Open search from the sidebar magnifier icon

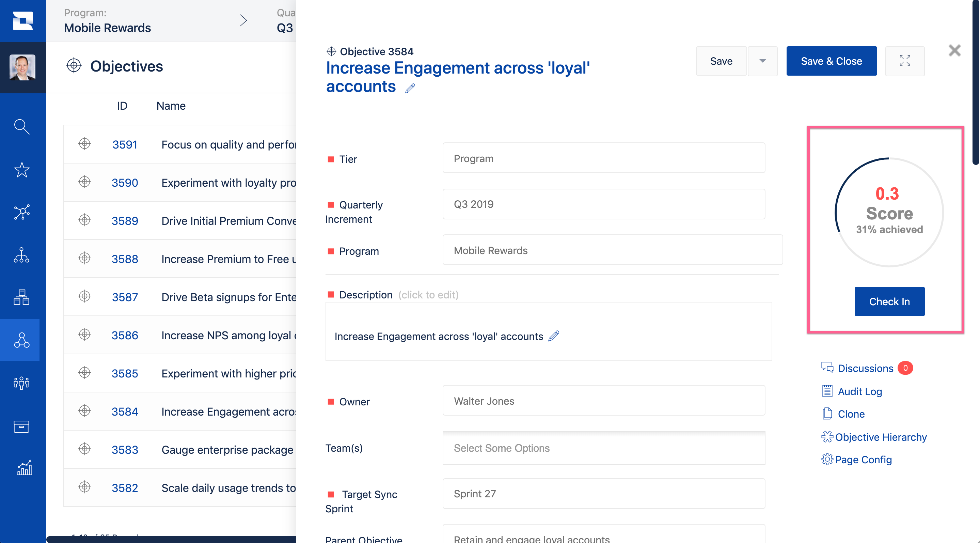tap(22, 127)
